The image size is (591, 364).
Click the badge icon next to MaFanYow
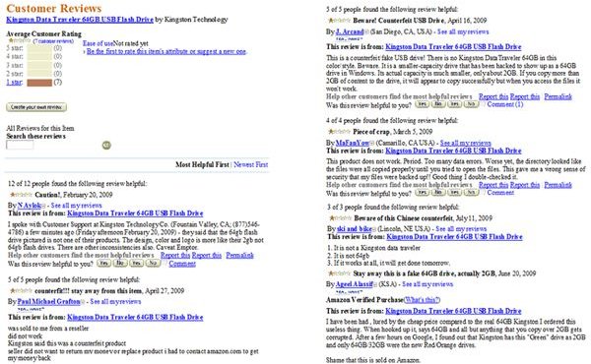(372, 144)
